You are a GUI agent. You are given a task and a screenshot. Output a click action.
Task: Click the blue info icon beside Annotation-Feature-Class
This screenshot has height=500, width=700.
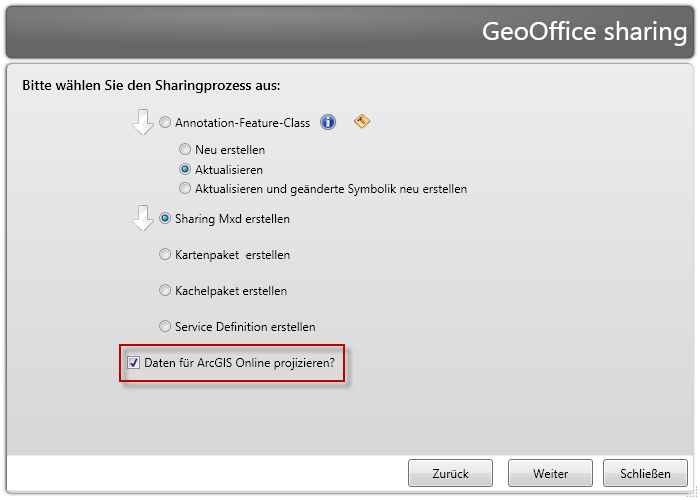pyautogui.click(x=328, y=122)
